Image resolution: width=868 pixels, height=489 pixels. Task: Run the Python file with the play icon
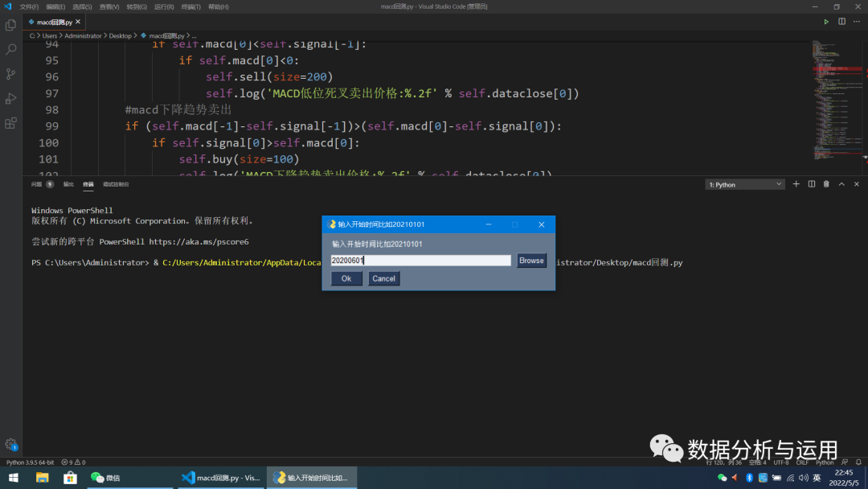[826, 22]
